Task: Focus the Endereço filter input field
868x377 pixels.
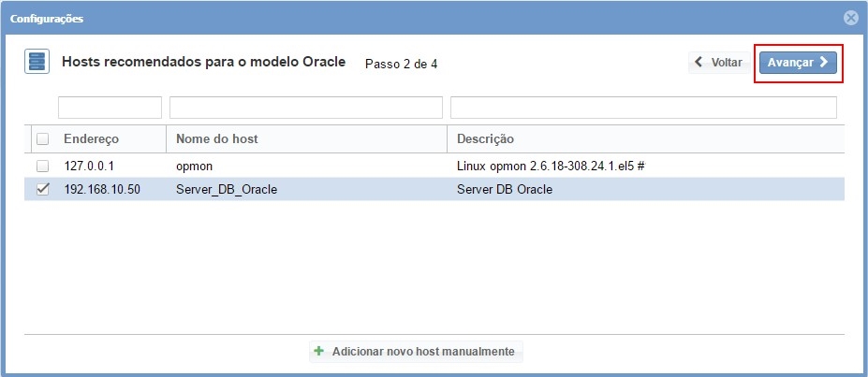Action: tap(110, 108)
